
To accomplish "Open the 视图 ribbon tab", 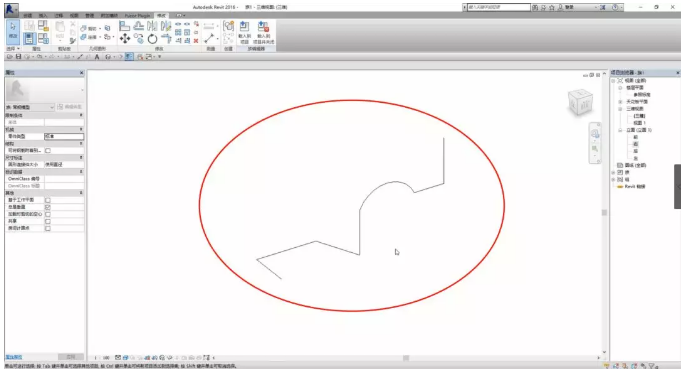I will coord(74,15).
